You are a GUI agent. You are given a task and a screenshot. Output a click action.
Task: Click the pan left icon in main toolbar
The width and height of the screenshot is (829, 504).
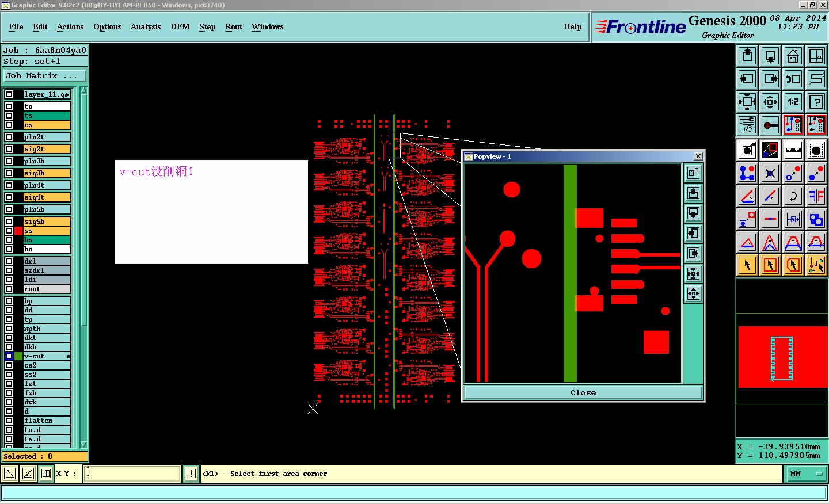pos(747,79)
